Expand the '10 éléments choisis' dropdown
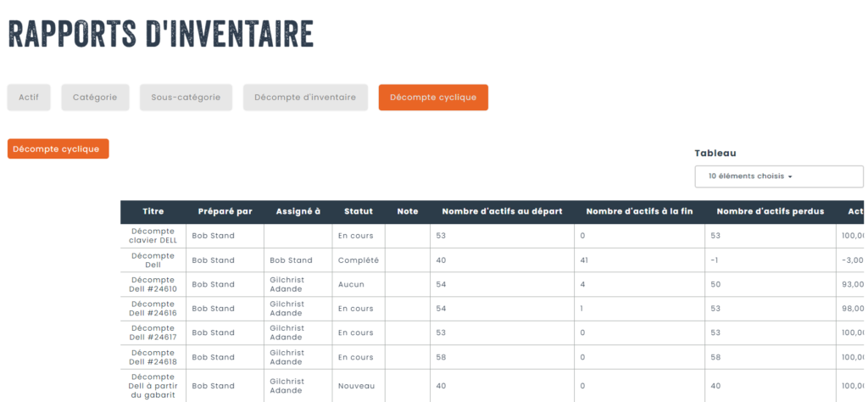868x402 pixels. coord(777,176)
